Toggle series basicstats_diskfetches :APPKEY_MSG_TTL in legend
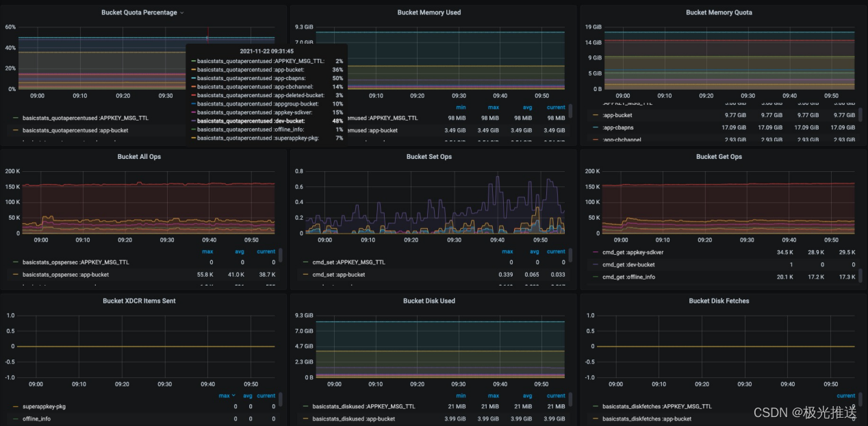This screenshot has height=426, width=868. (656, 406)
